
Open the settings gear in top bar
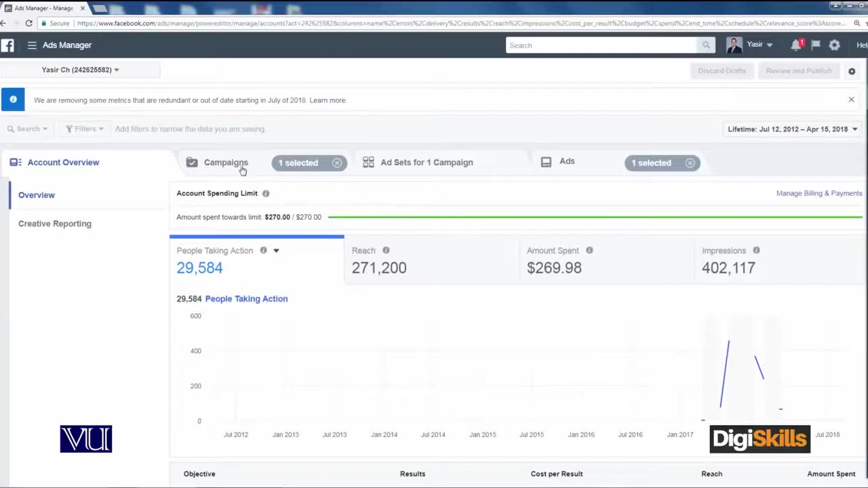[x=834, y=45]
